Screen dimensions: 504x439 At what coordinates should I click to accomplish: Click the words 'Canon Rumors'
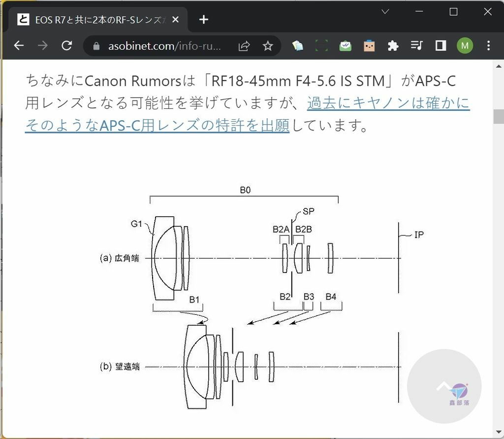pyautogui.click(x=133, y=81)
